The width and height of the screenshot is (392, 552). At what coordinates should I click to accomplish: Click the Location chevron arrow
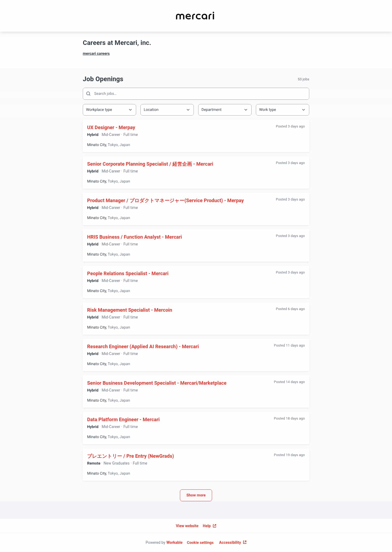pos(188,110)
